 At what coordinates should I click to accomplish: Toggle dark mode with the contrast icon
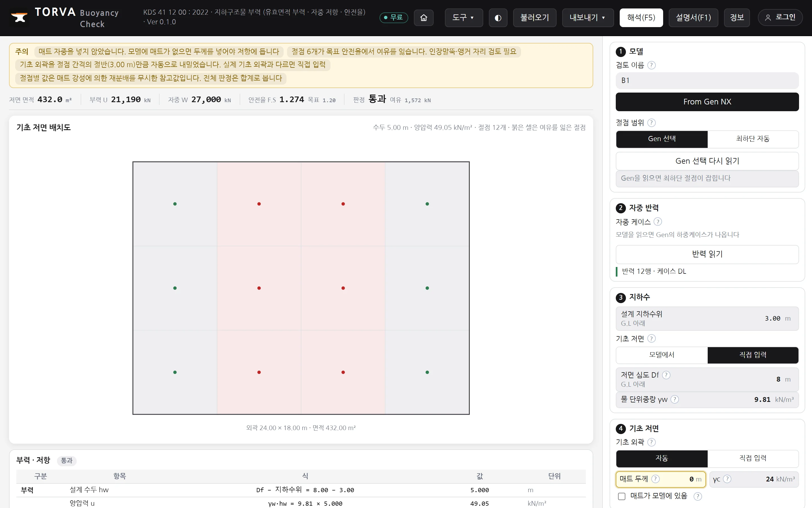pos(498,17)
